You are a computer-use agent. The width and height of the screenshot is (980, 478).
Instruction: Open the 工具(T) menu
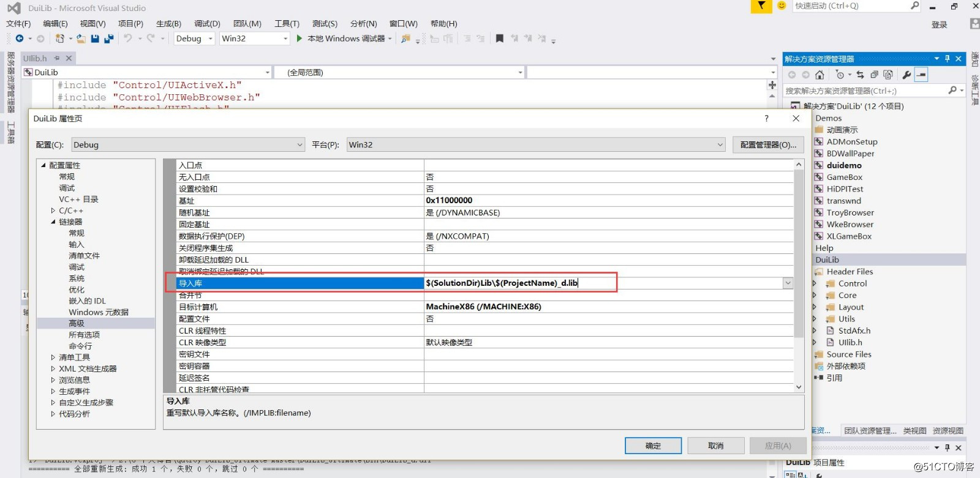click(287, 23)
